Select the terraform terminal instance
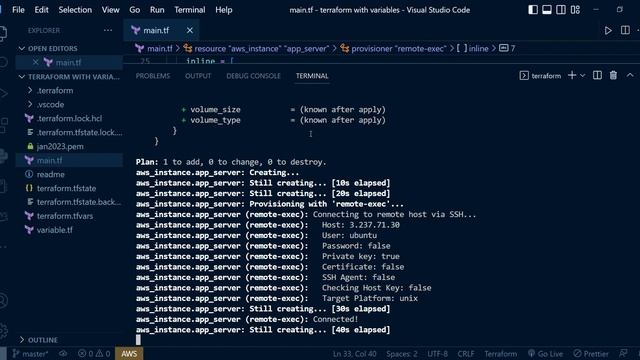 (540, 76)
